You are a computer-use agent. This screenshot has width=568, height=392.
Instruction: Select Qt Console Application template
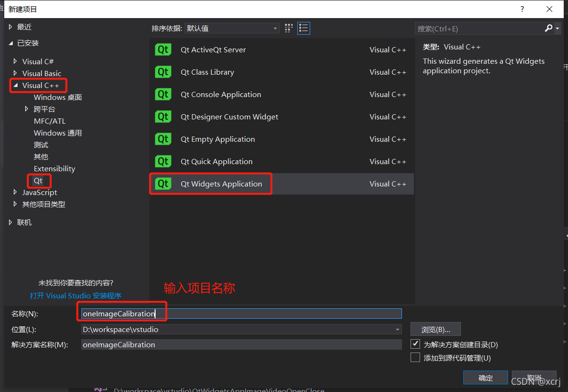[282, 95]
